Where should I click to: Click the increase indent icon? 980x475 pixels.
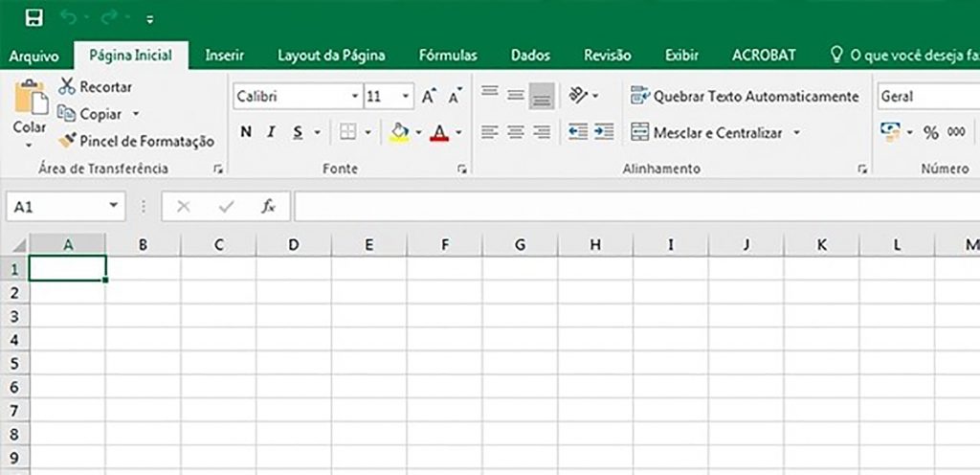click(604, 132)
